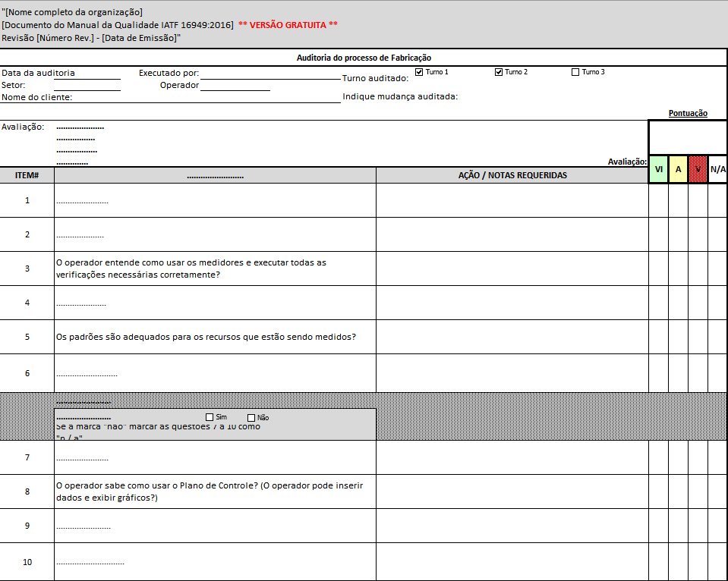Check the Não checkbox in the gray section

pyautogui.click(x=251, y=417)
